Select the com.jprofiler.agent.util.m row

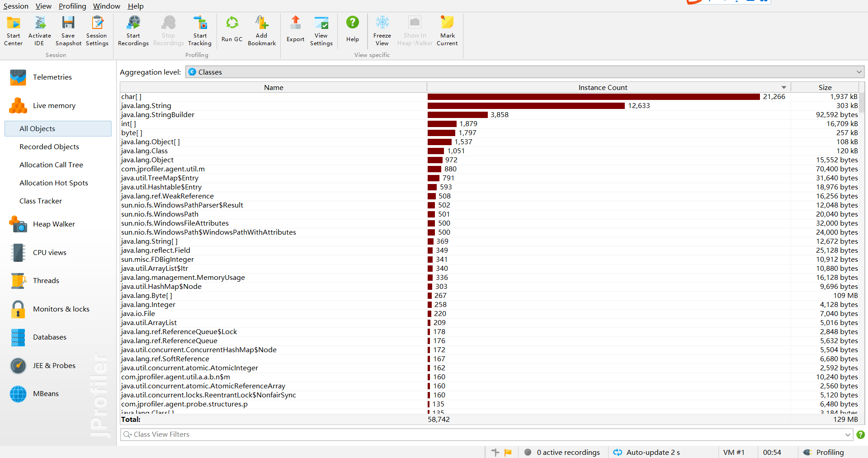click(x=489, y=169)
